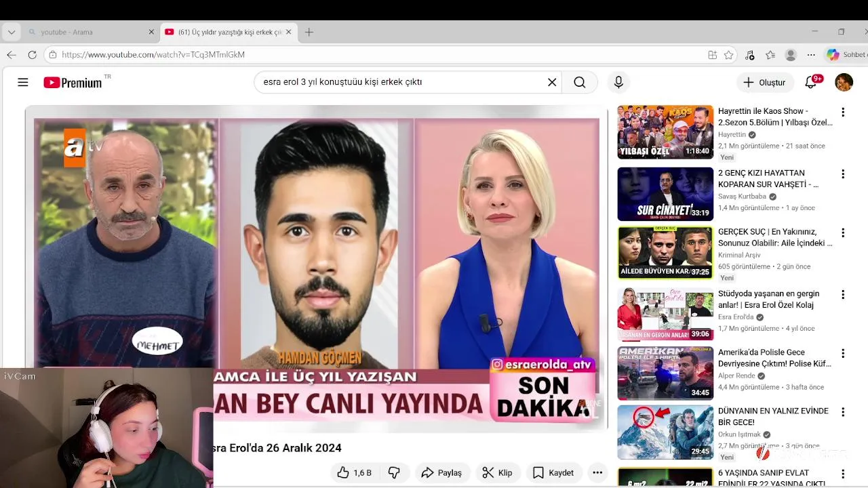
Task: Visit Alper Rende channel name
Action: coord(736,375)
